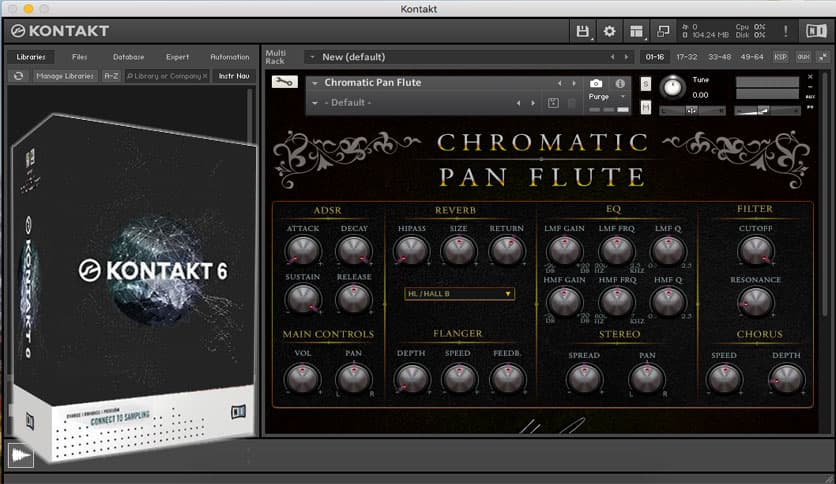Switch to the Expert tab
The width and height of the screenshot is (836, 484).
click(x=178, y=57)
